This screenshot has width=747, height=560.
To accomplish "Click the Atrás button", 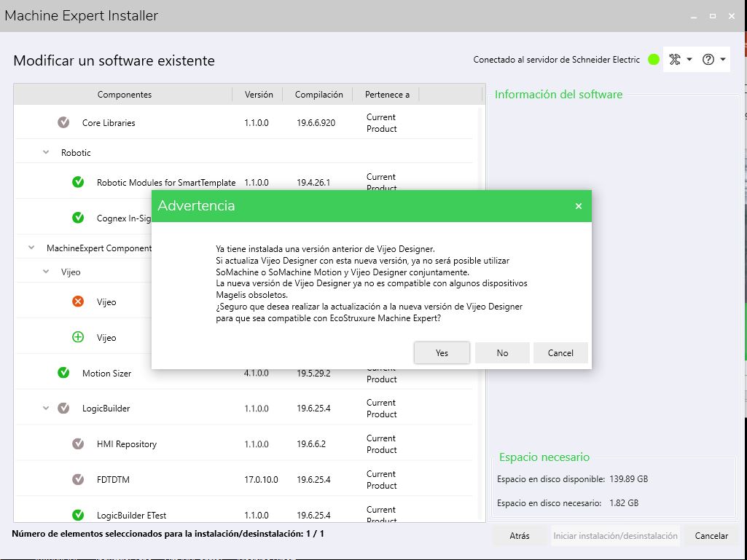I will (x=520, y=536).
